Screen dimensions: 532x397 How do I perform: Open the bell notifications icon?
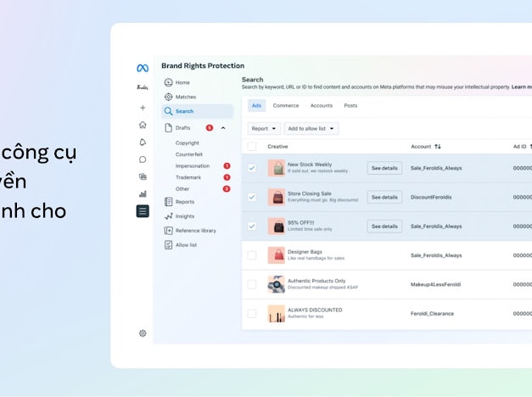tap(143, 142)
